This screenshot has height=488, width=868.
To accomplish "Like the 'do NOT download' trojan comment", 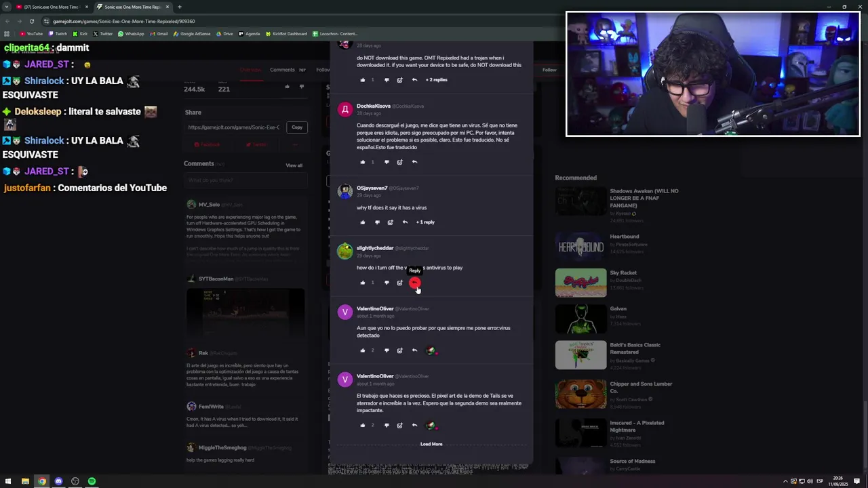I will tap(363, 80).
